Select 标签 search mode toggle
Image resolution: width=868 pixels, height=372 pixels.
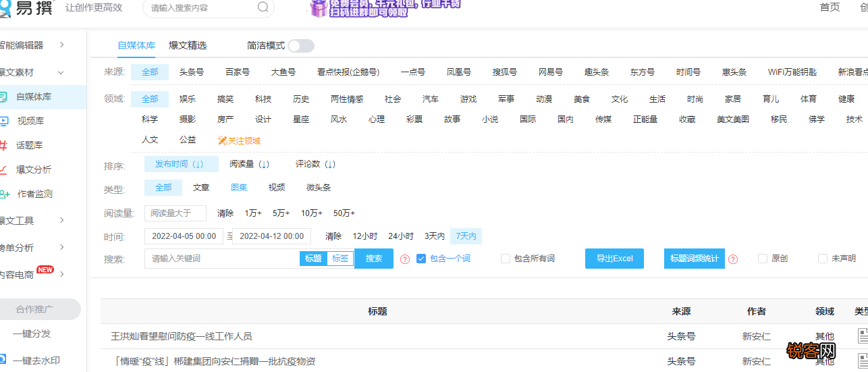(x=340, y=259)
